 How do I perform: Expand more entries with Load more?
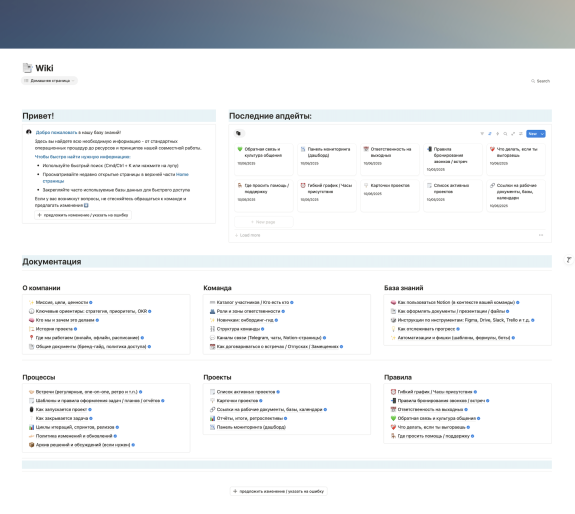click(248, 235)
